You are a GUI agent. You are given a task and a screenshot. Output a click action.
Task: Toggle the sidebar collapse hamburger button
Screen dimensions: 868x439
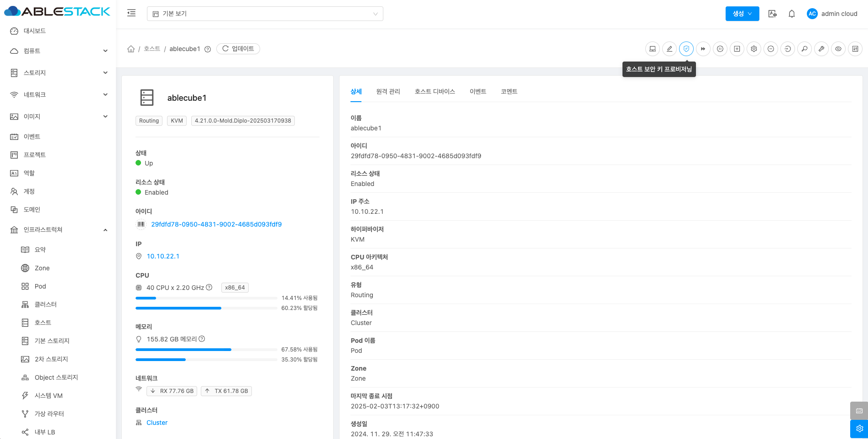click(x=131, y=13)
